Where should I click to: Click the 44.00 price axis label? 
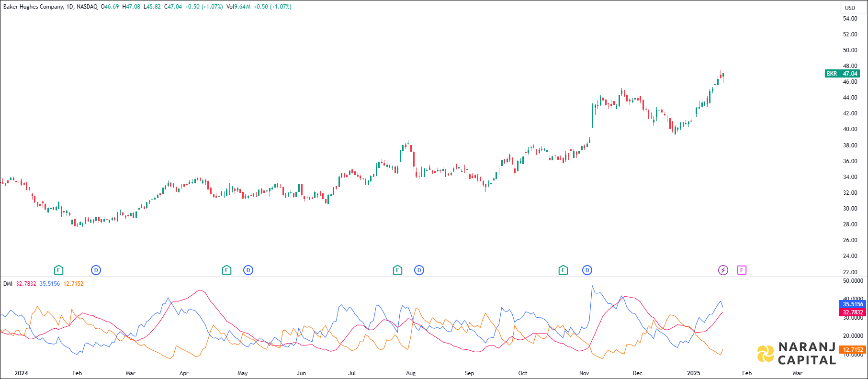[x=850, y=98]
